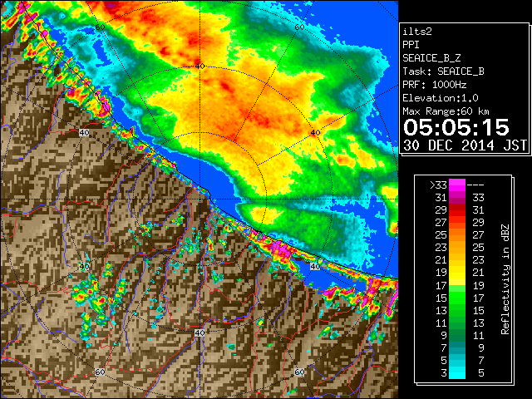
Task: Select the PPI scan type label
Action: tap(411, 45)
